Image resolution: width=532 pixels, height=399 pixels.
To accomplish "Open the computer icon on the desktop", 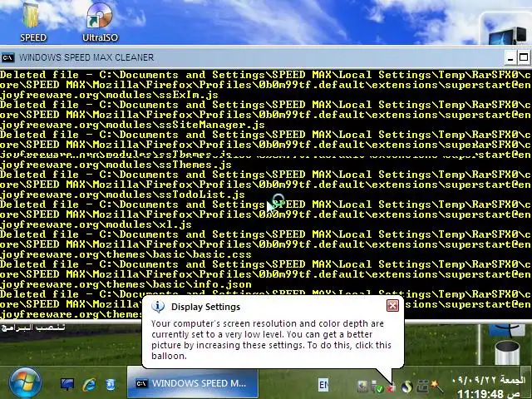I will coord(507,35).
